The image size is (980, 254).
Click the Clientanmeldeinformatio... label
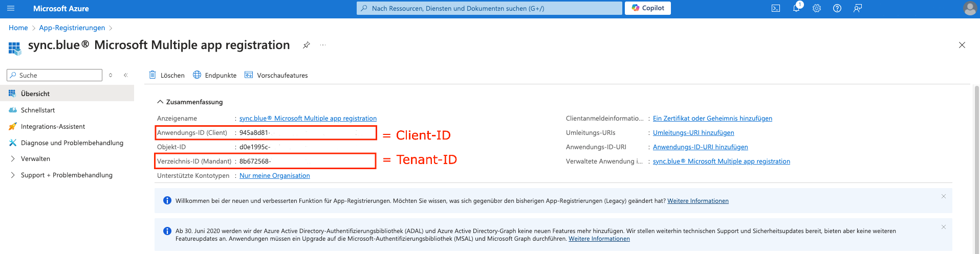tap(605, 118)
